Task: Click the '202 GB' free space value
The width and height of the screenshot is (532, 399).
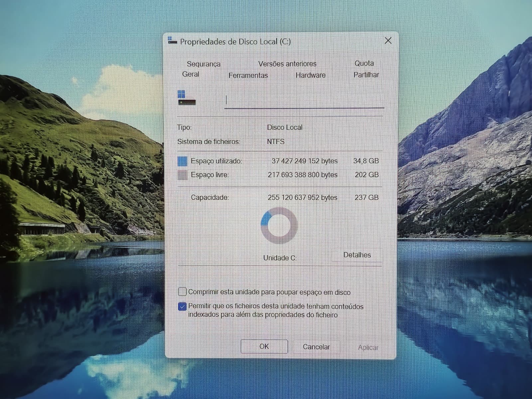Action: 367,175
